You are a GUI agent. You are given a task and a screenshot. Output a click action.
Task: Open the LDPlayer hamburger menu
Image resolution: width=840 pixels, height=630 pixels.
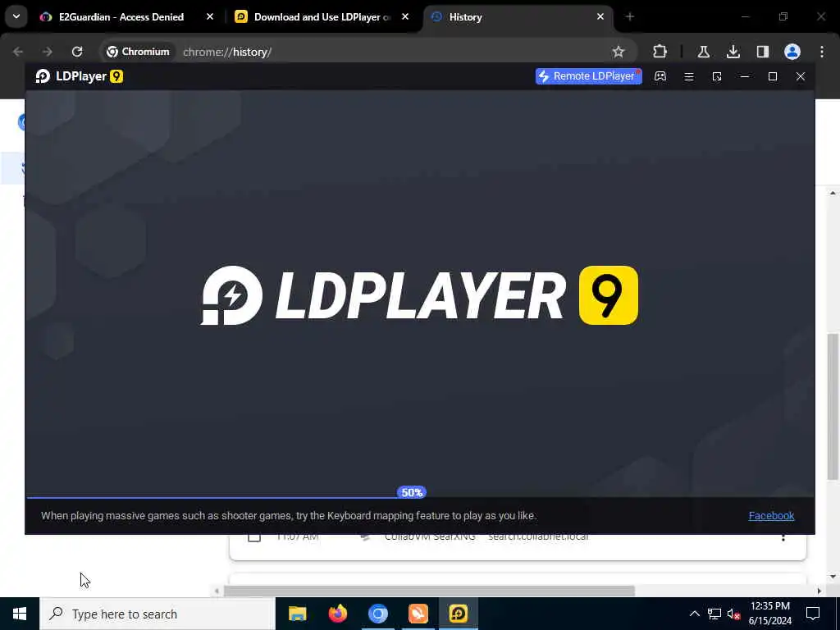pos(689,76)
